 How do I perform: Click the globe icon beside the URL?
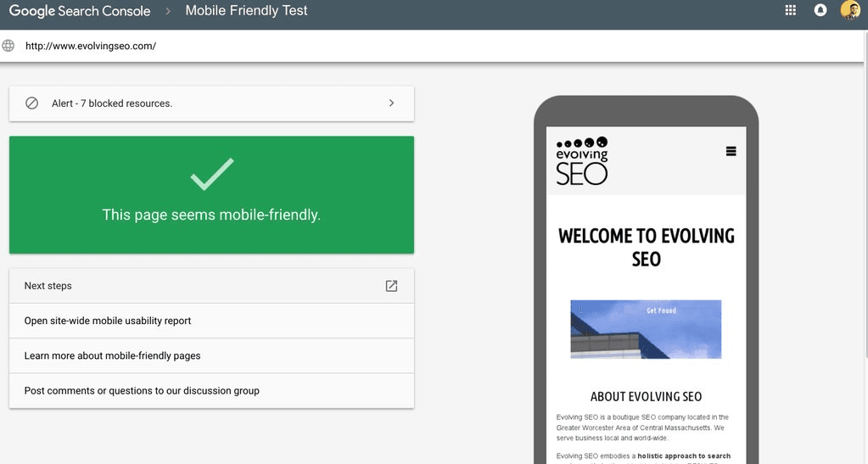click(8, 46)
